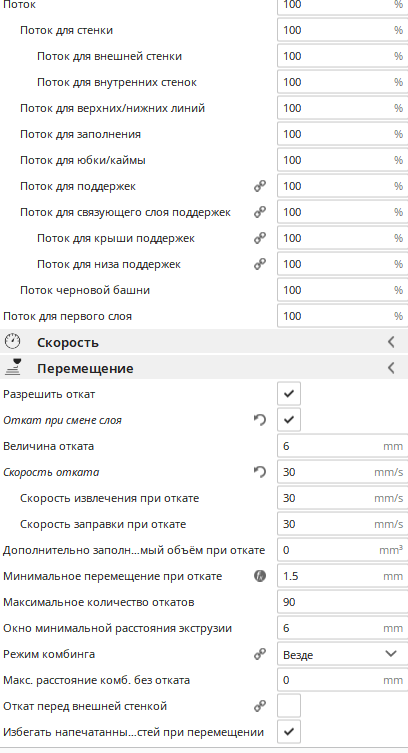Edit Скорость заправки при откате field

coord(342,524)
